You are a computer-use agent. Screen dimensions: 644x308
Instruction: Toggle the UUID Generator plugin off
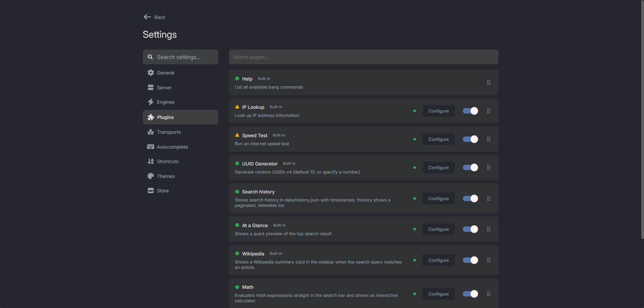click(x=470, y=167)
